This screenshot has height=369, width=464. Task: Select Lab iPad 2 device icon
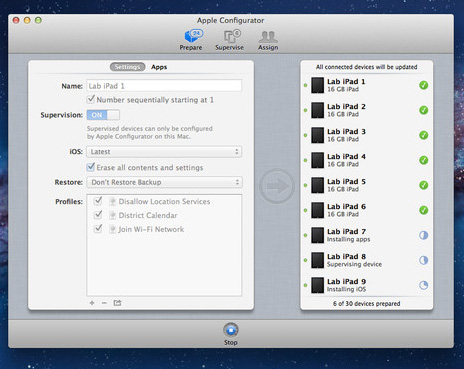pos(318,110)
